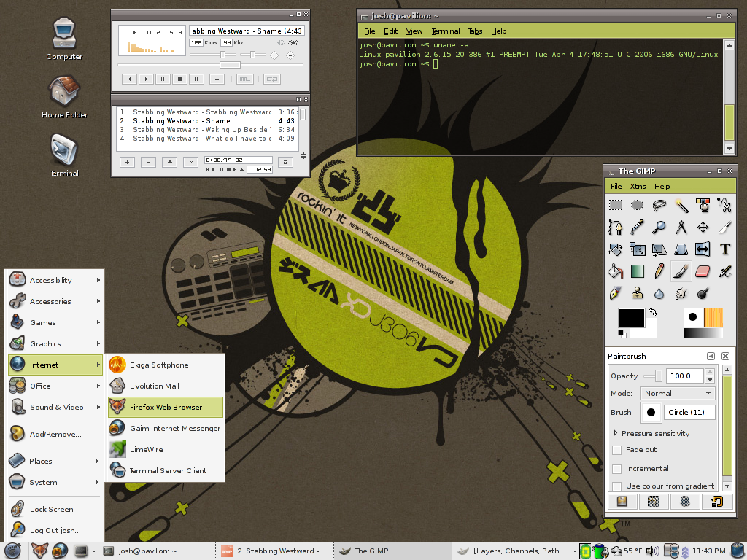This screenshot has height=560, width=747.
Task: Swap foreground and background colors
Action: [x=653, y=312]
